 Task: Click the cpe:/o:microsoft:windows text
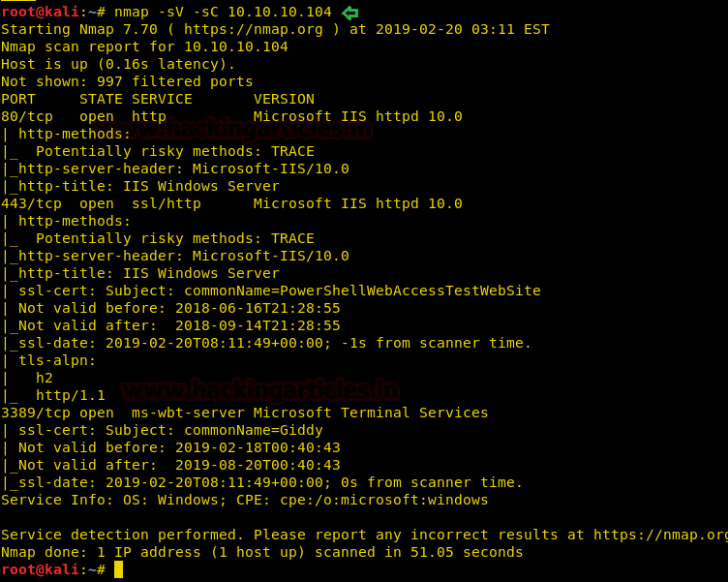pyautogui.click(x=384, y=501)
